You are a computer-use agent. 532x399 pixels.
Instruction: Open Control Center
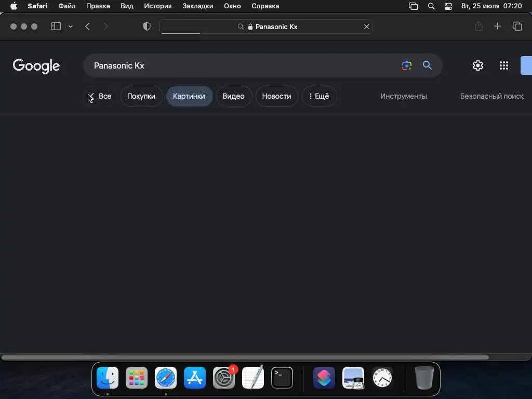[x=448, y=6]
